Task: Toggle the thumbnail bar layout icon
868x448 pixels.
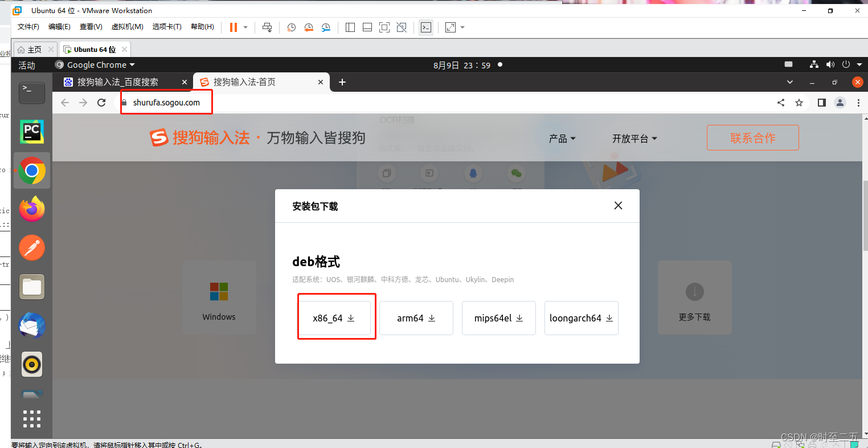Action: pos(367,27)
